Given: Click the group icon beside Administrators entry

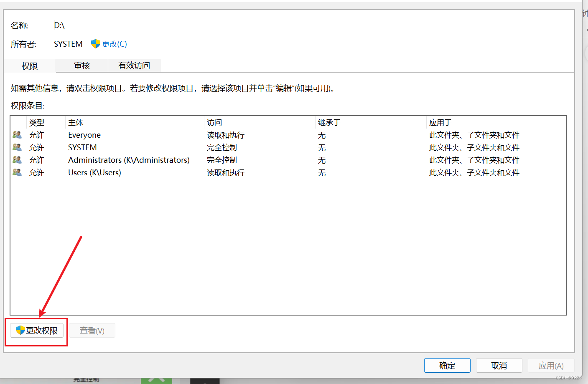Looking at the screenshot, I should pos(17,159).
